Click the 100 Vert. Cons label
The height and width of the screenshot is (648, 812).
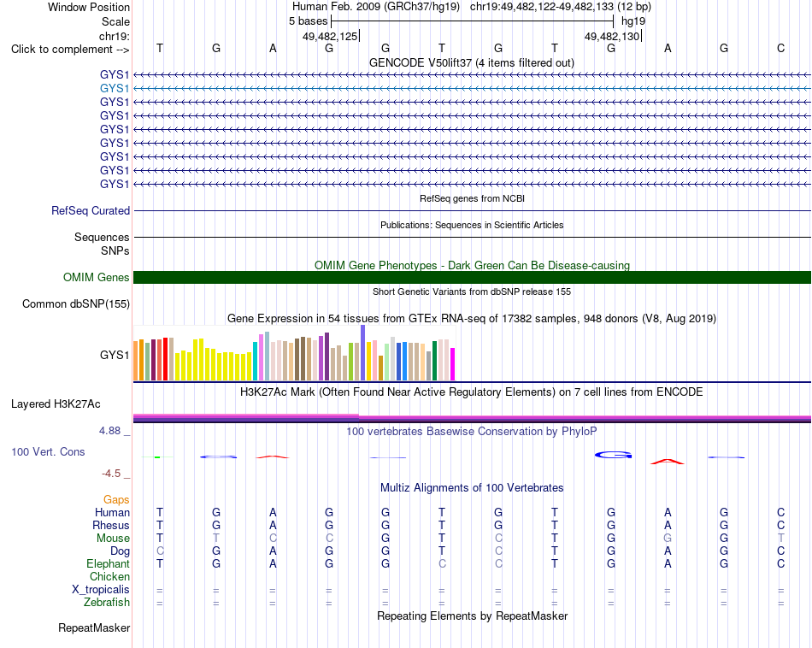(48, 452)
